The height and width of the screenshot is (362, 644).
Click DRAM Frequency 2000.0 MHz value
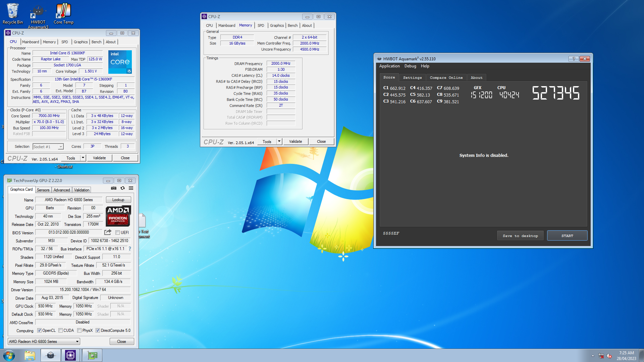click(281, 63)
